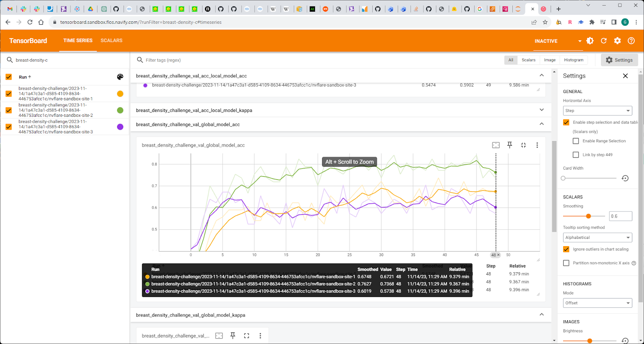Toggle Ignore outliers in chart scaling
Viewport: 644px width, 344px height.
566,249
